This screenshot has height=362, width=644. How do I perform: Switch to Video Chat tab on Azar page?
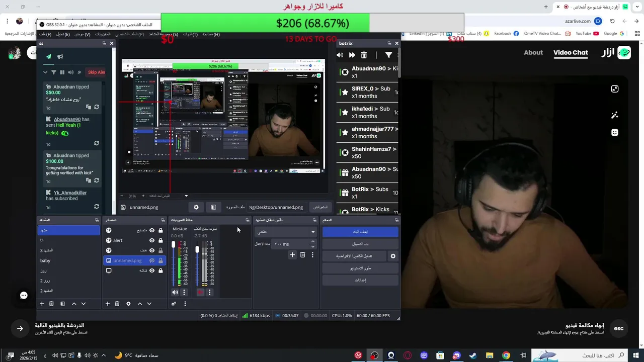coord(571,52)
